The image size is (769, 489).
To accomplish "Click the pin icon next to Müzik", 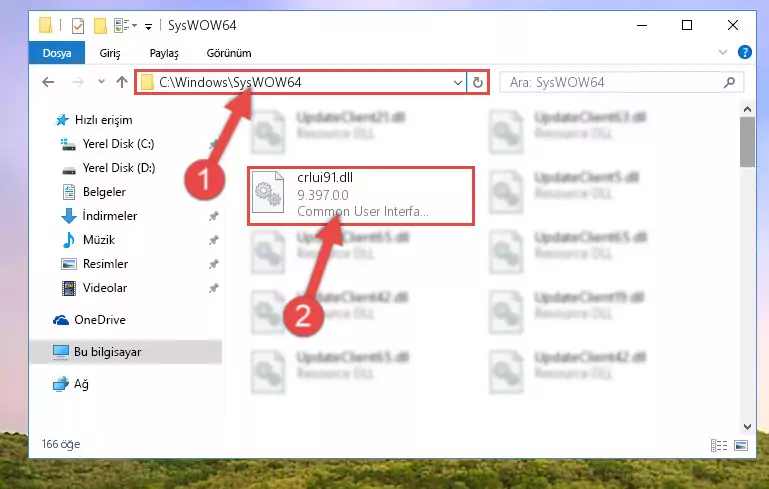I will pos(213,240).
